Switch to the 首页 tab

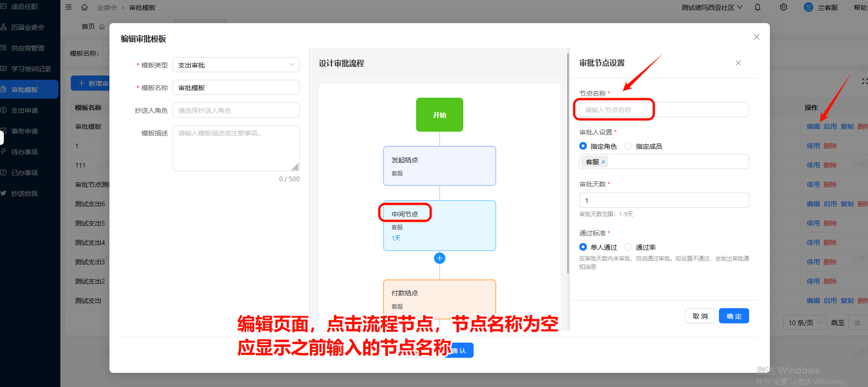tap(88, 26)
